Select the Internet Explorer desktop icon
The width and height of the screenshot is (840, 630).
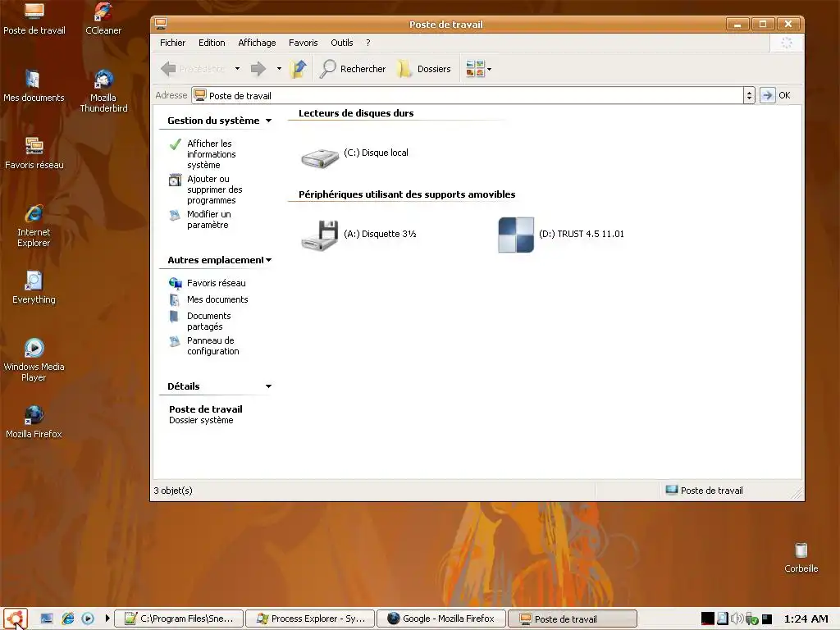click(34, 226)
